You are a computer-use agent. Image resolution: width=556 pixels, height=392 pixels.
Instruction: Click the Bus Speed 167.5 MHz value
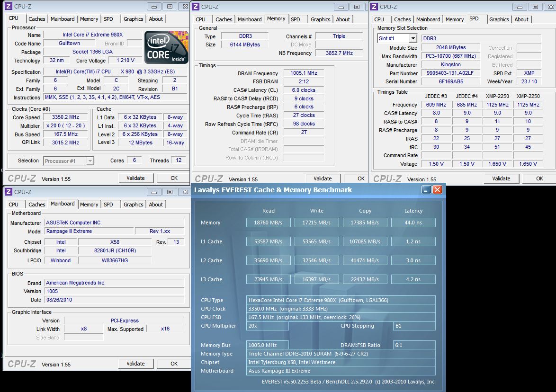click(65, 134)
